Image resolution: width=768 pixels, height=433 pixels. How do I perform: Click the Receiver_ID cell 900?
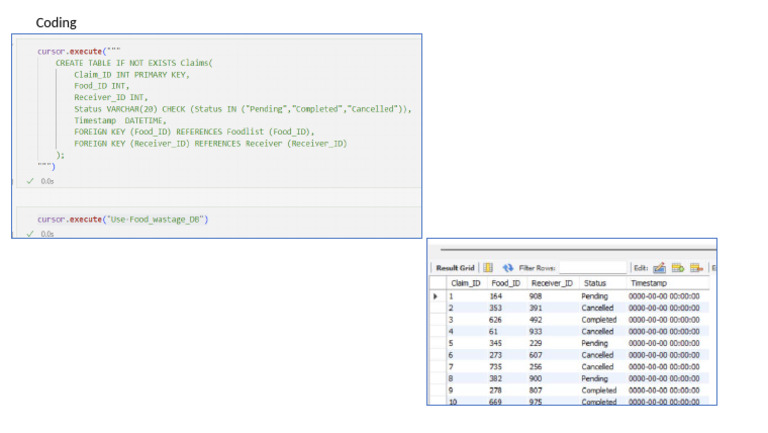(x=535, y=379)
